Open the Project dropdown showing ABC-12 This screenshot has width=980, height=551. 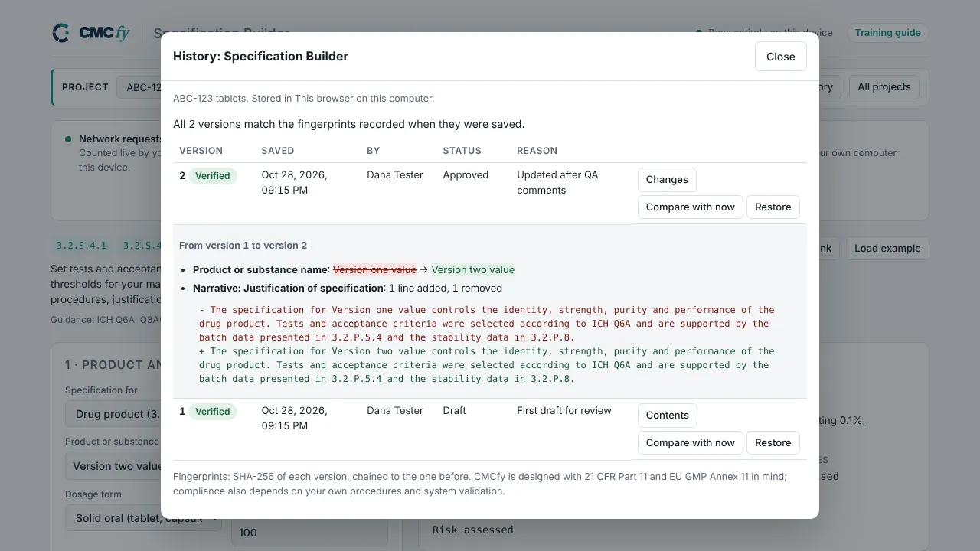point(139,87)
